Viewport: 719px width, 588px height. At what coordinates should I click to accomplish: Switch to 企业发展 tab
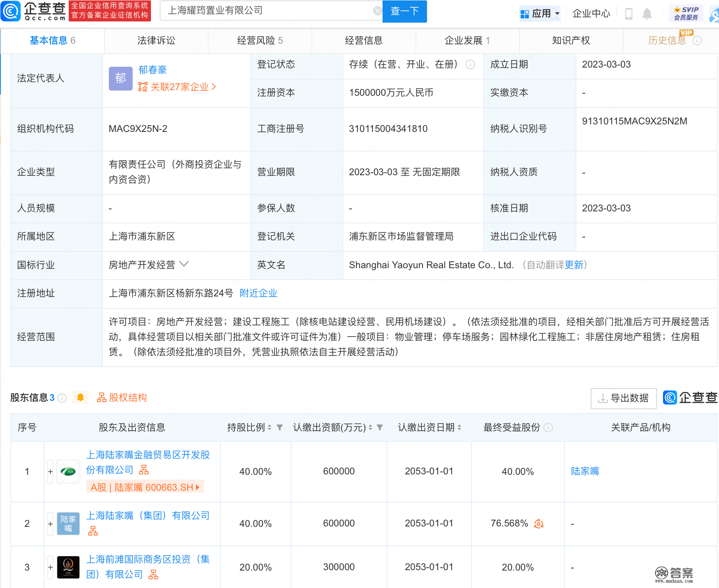[467, 41]
